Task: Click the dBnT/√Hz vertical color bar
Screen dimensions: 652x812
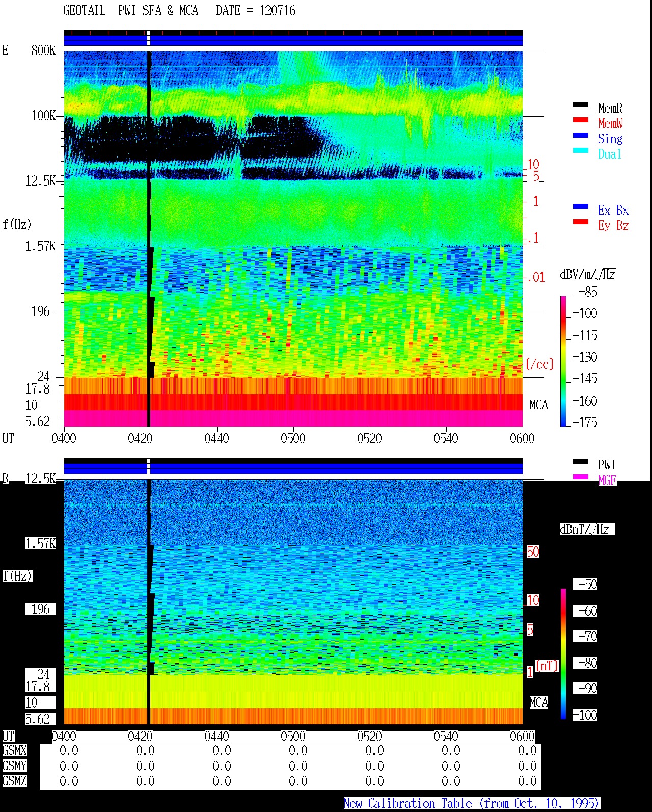Action: pyautogui.click(x=563, y=654)
